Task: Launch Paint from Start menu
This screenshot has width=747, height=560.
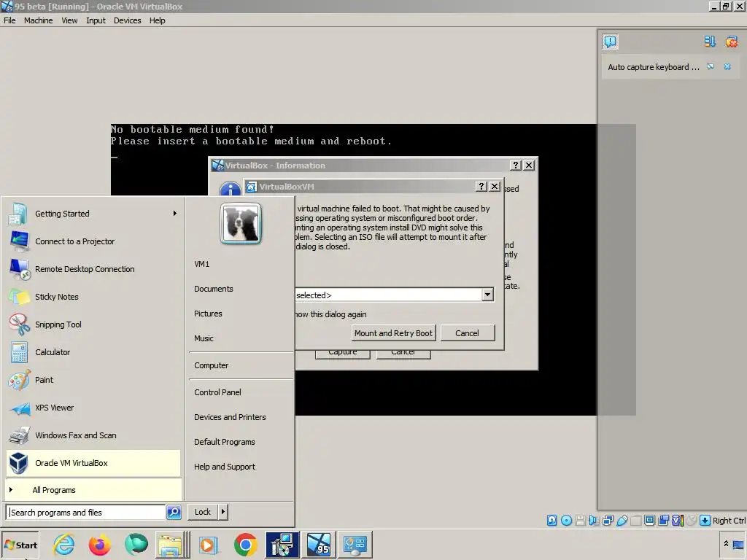Action: tap(94, 379)
